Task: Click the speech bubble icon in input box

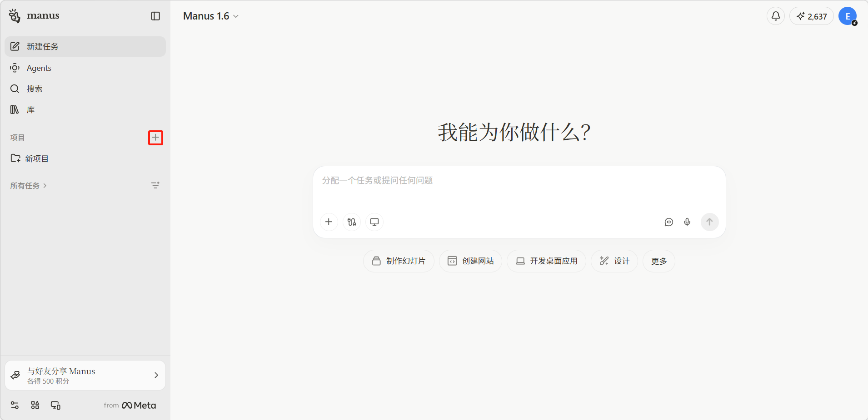Action: (x=668, y=222)
